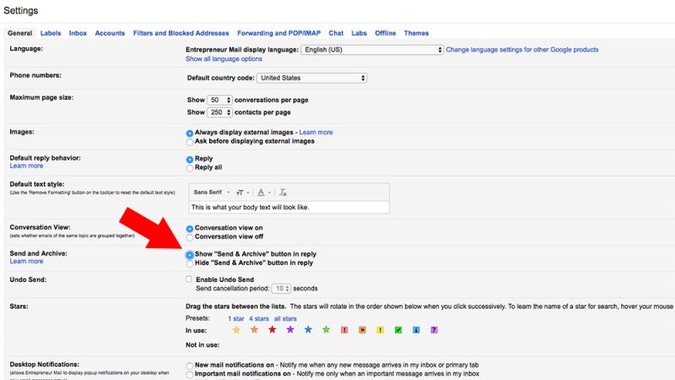675x380 pixels.
Task: Open the General settings tab
Action: coord(20,33)
